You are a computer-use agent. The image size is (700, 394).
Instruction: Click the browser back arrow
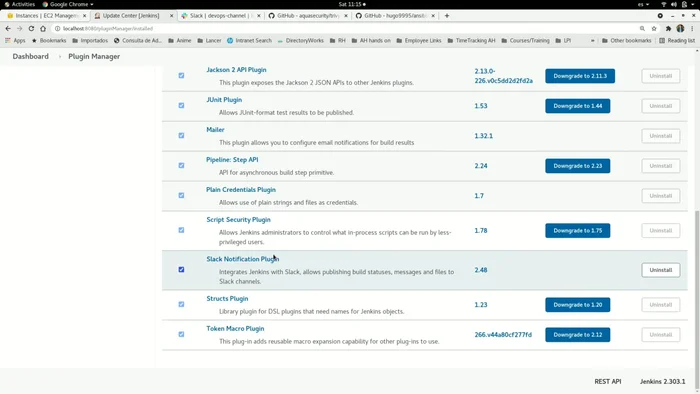pos(8,29)
